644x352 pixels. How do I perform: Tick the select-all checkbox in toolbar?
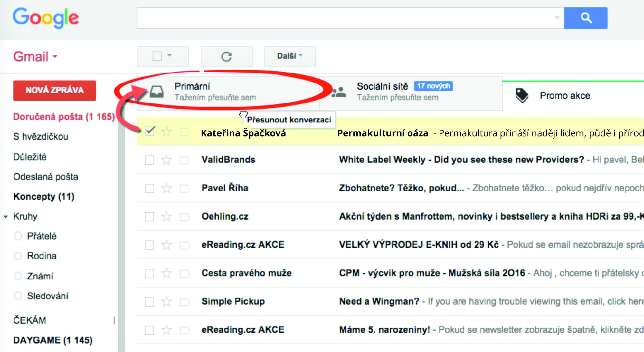coord(157,56)
